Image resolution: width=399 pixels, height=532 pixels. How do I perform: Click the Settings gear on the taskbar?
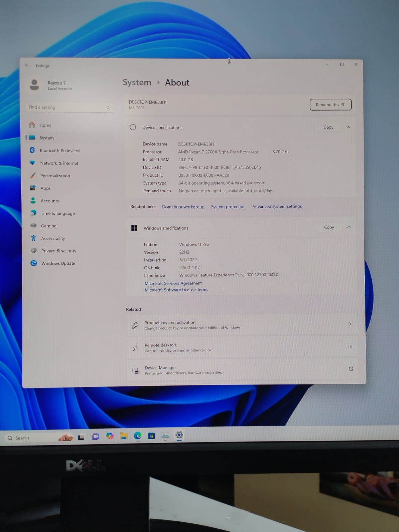click(x=179, y=435)
